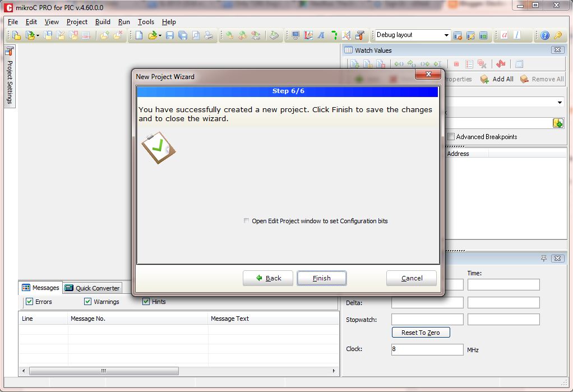The width and height of the screenshot is (573, 392).
Task: Click the Reset To Zero button
Action: 420,333
